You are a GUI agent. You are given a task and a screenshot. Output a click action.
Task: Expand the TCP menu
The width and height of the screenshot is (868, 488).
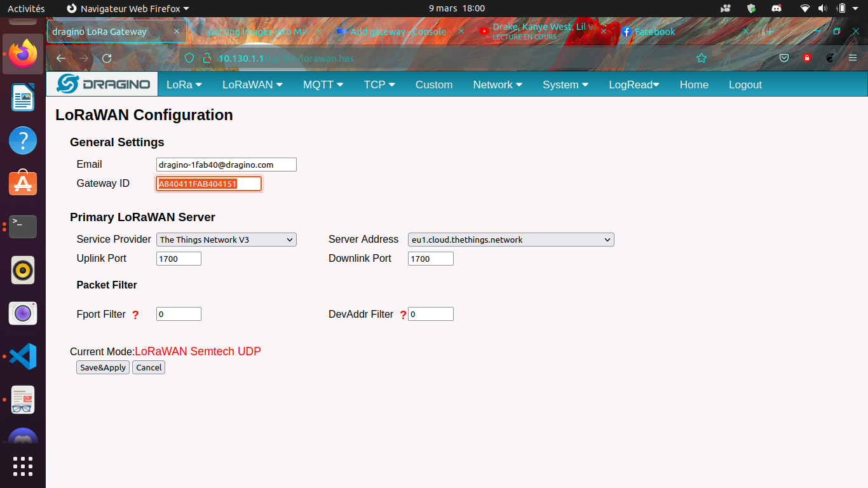pos(379,85)
